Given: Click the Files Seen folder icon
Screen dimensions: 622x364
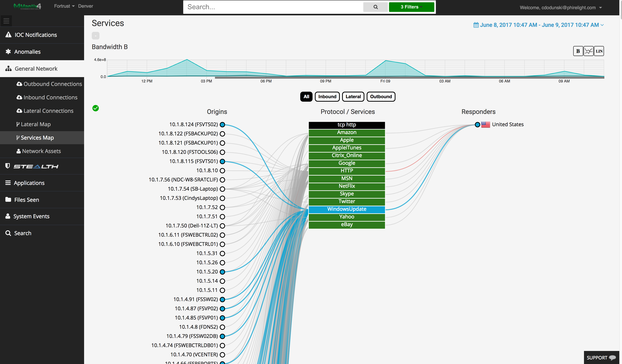Looking at the screenshot, I should click(x=8, y=199).
